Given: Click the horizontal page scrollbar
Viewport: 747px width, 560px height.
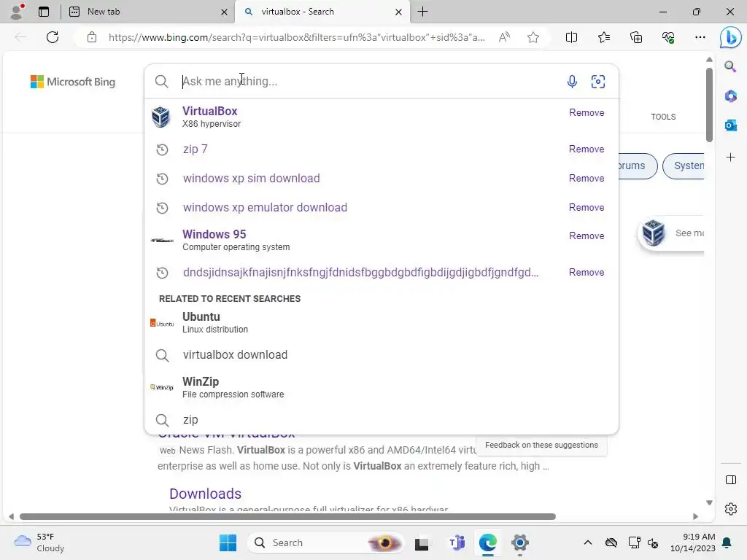Looking at the screenshot, I should pos(287,517).
